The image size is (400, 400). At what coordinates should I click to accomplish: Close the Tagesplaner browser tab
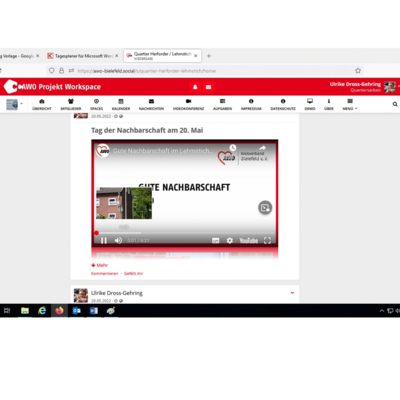[x=116, y=56]
